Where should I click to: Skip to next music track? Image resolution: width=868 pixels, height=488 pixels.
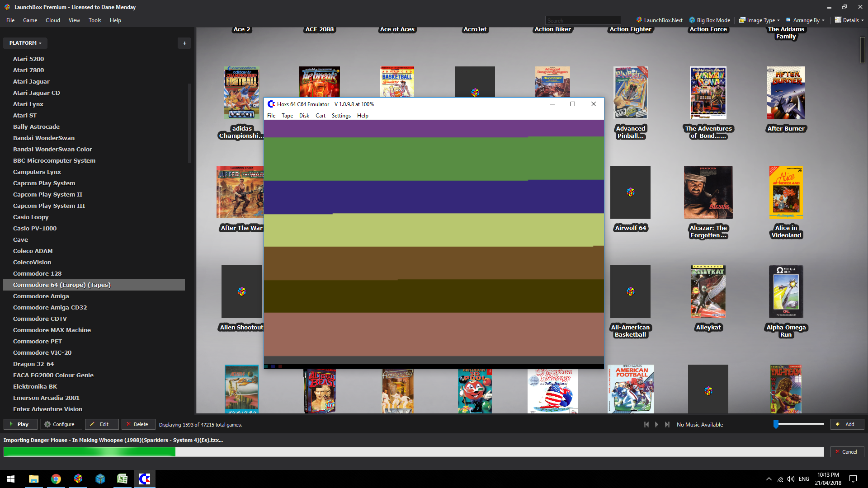667,424
